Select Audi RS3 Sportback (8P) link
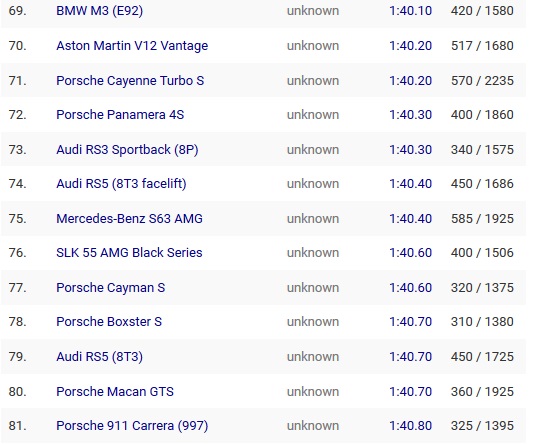The image size is (536, 444). pyautogui.click(x=127, y=150)
